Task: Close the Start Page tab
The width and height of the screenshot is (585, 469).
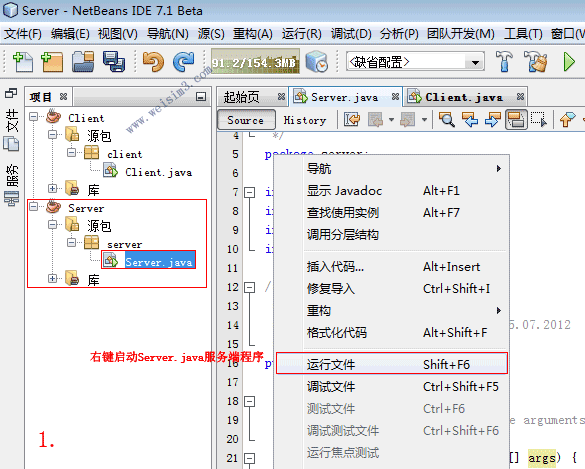Action: tap(281, 97)
